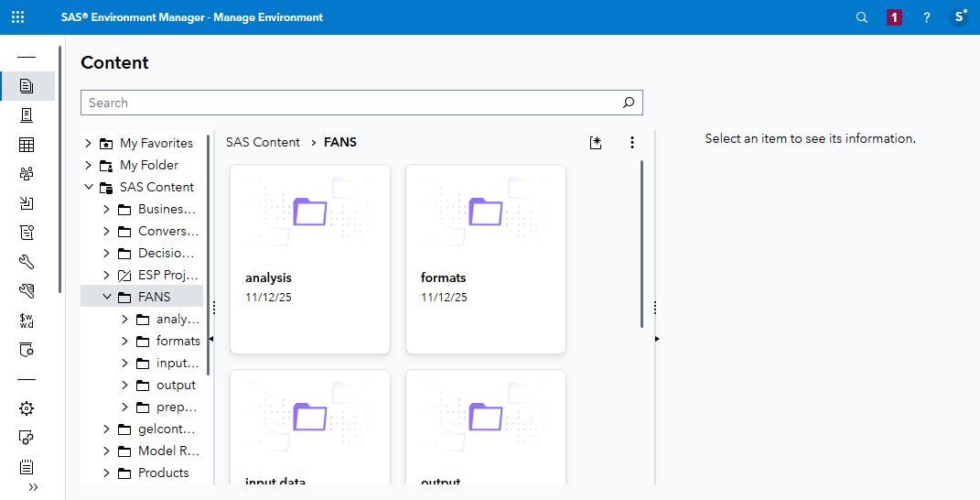Open the vertical three-dot more actions menu
The height and width of the screenshot is (500, 980).
pos(632,143)
